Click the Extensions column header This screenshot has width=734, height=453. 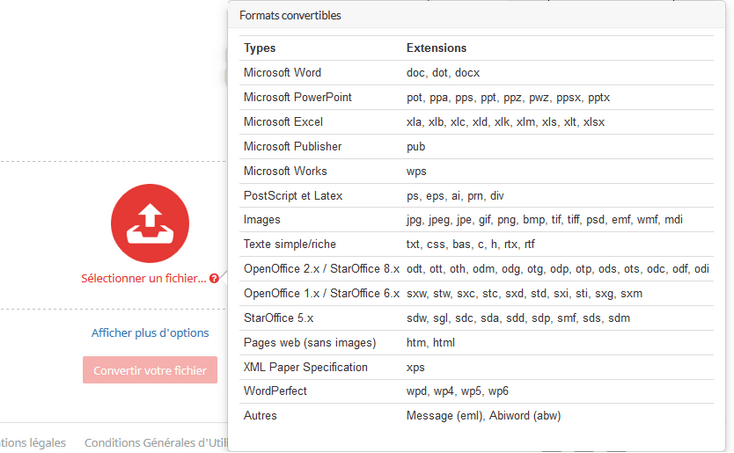click(x=436, y=48)
